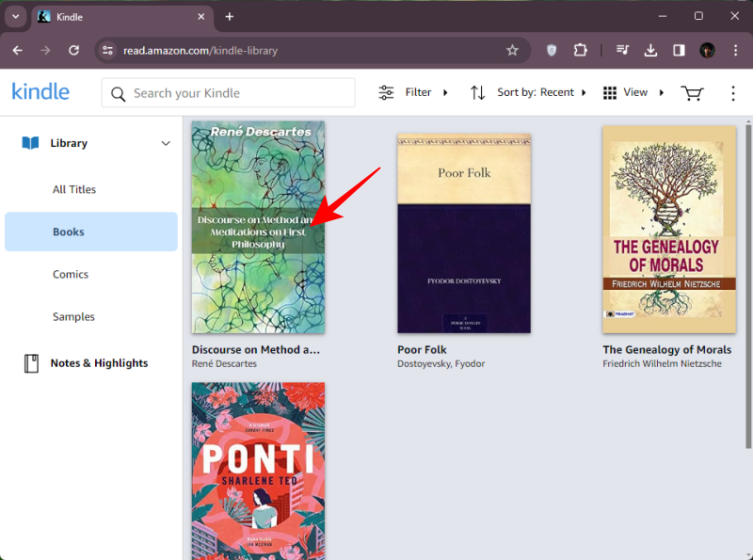Click author text "René Descartes"

[x=224, y=363]
